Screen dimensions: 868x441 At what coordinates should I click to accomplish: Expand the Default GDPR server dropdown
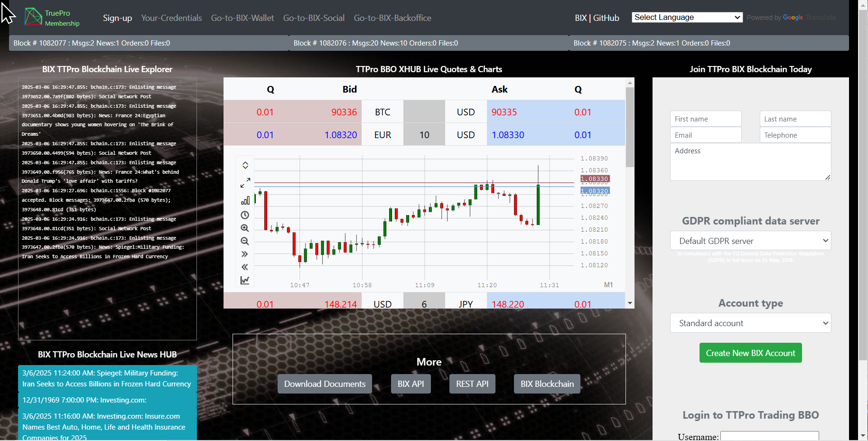(x=750, y=241)
